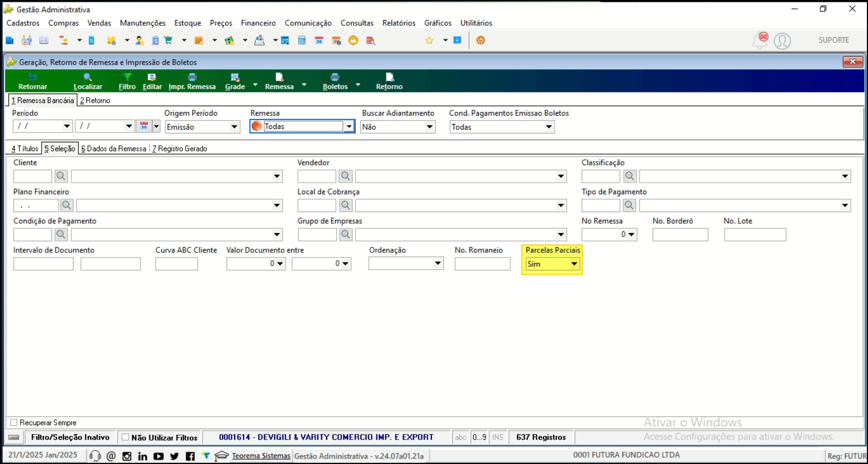The image size is (868, 464).
Task: Click 0001614 - DEVIGILI & VARITY company text
Action: (327, 437)
